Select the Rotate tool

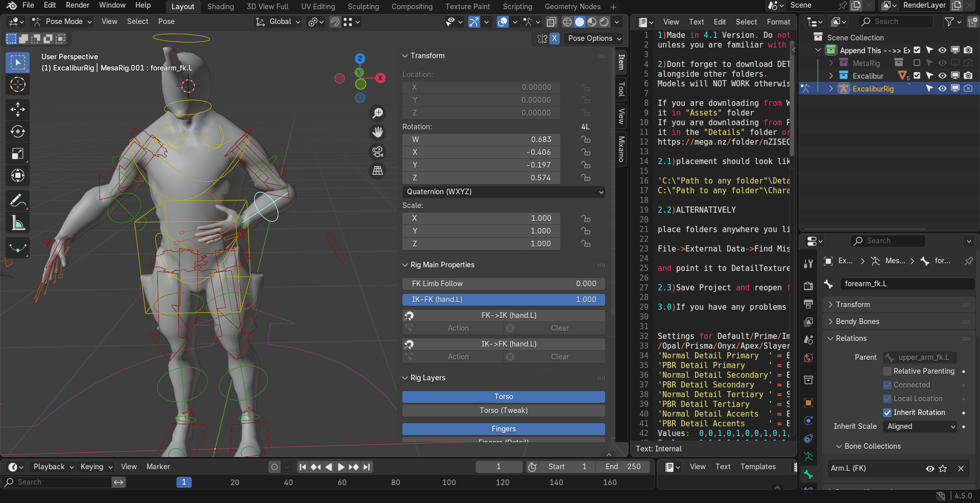(18, 131)
